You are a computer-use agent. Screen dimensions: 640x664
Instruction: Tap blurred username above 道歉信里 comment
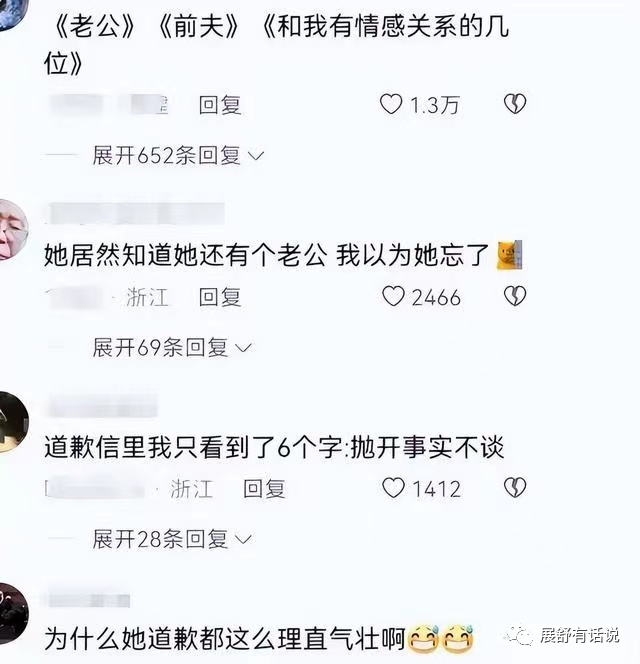(103, 406)
